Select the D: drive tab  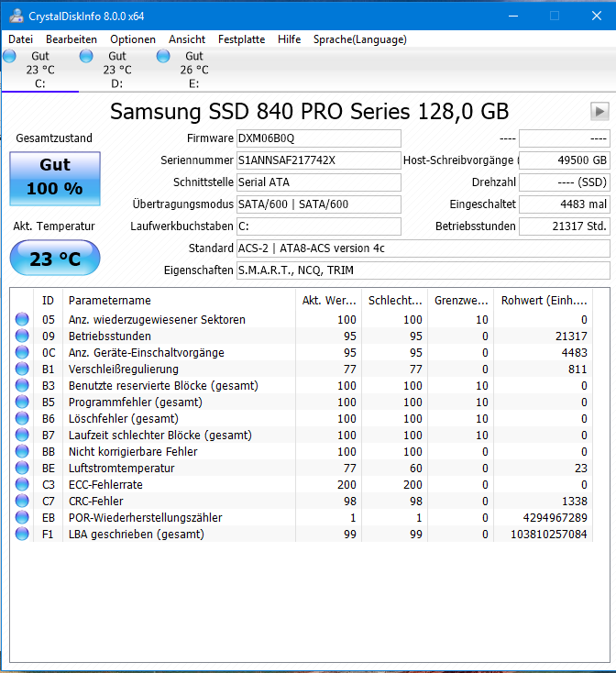tap(117, 70)
